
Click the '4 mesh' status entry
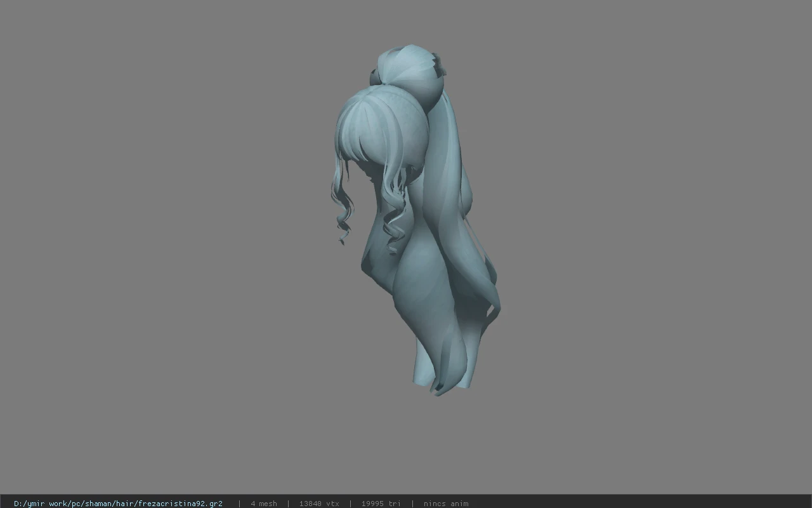tap(264, 504)
